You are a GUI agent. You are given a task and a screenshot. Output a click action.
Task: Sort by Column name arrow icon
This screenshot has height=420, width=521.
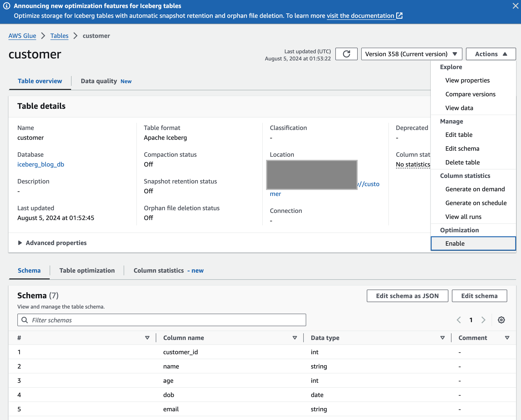tap(295, 338)
